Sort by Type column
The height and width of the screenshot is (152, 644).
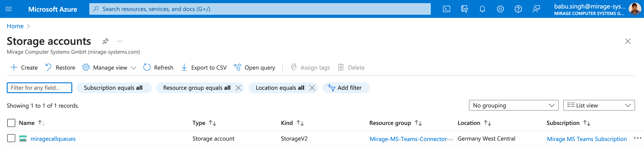[x=204, y=123]
